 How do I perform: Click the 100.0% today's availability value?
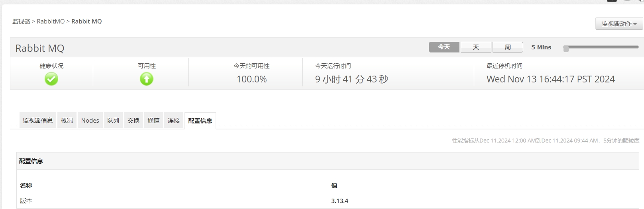251,79
